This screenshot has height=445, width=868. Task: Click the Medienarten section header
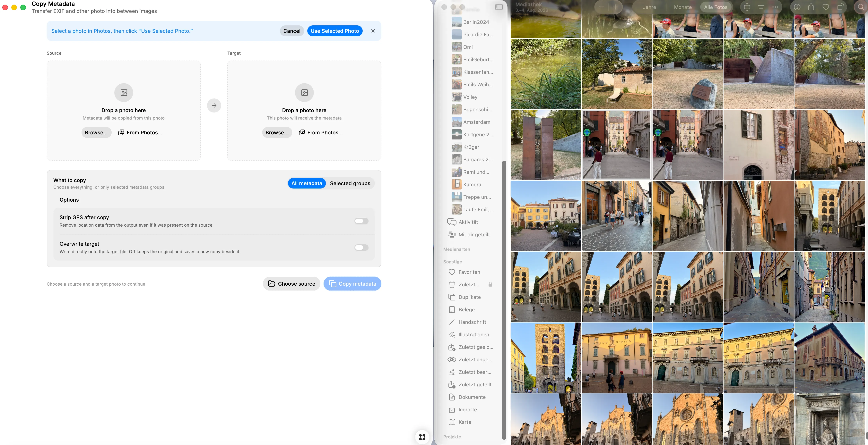(456, 249)
